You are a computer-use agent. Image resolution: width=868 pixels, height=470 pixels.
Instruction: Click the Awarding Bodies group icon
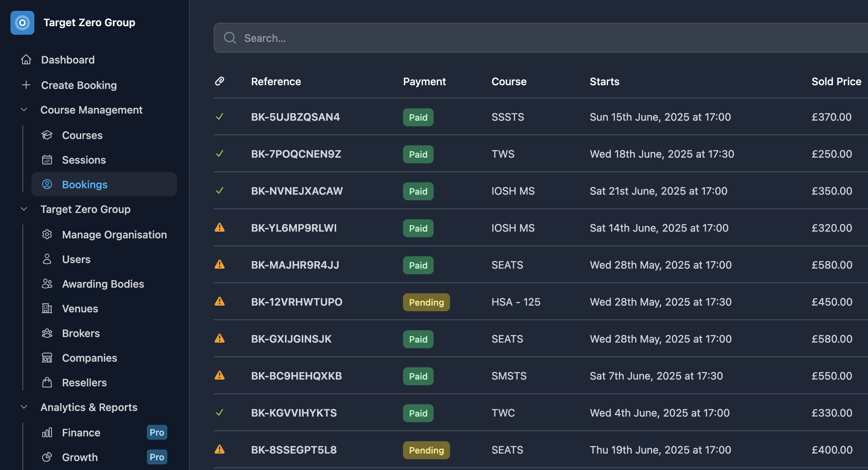coord(47,284)
